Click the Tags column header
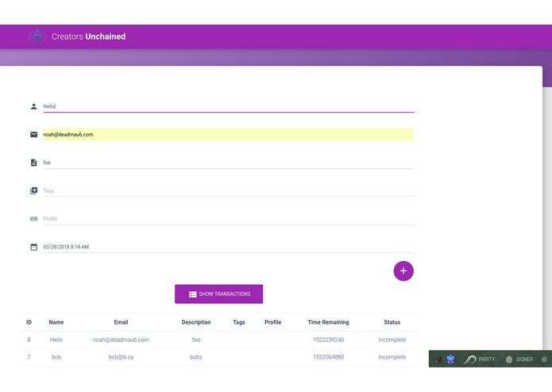This screenshot has width=552, height=392. (239, 322)
